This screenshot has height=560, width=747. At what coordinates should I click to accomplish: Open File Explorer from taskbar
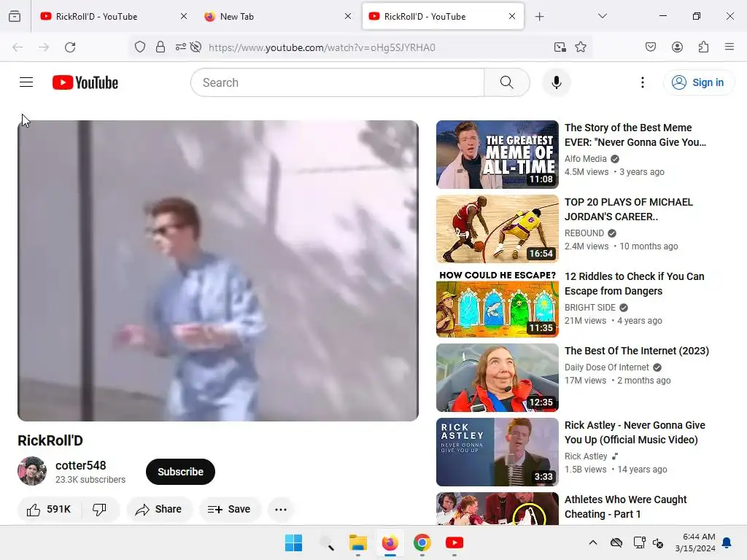point(357,542)
